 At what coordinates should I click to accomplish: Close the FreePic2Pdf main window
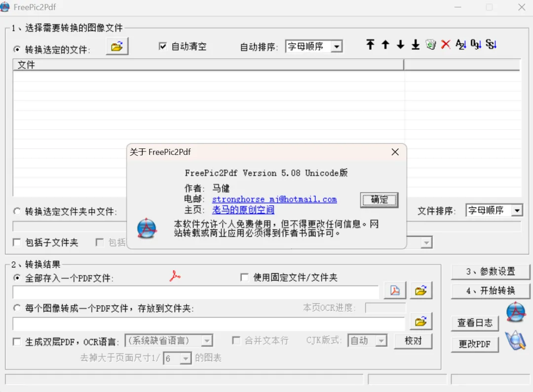click(522, 7)
